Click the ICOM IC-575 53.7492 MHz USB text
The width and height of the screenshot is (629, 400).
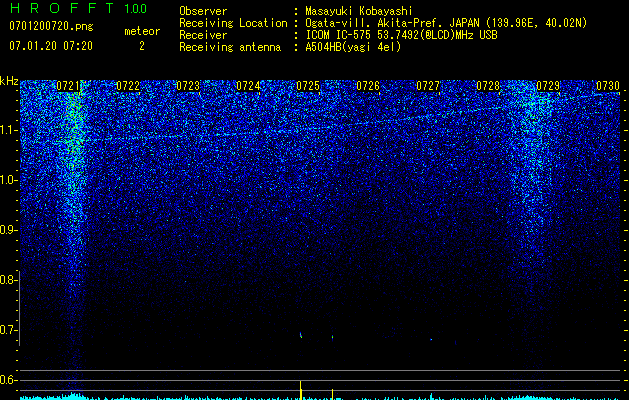click(401, 35)
